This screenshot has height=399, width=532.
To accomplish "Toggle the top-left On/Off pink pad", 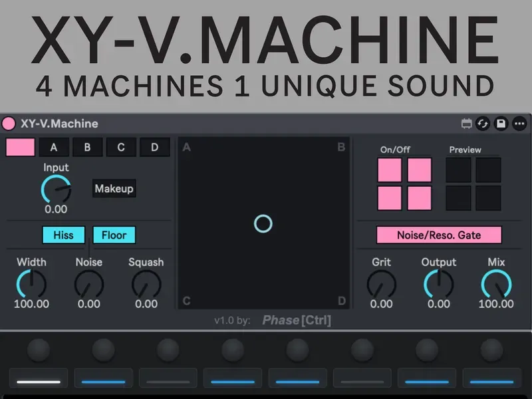I will coord(390,170).
